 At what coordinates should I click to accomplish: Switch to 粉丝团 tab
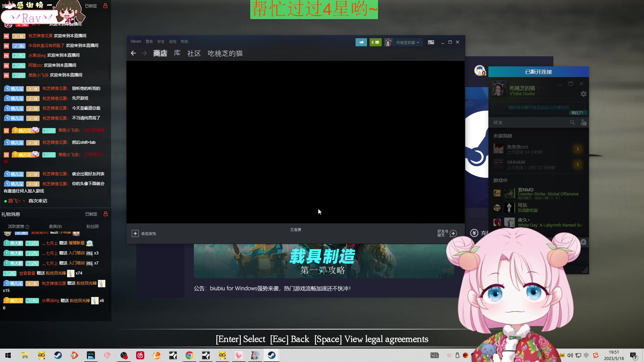point(93,227)
